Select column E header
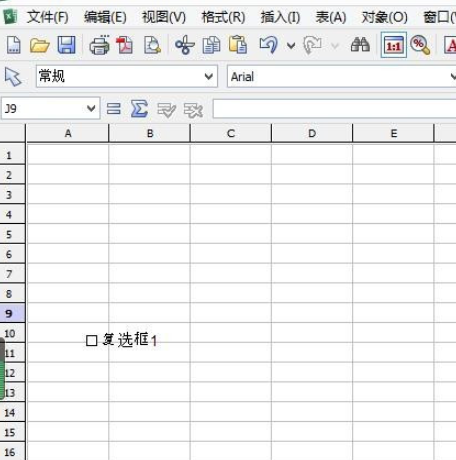456x460 pixels. (x=394, y=133)
